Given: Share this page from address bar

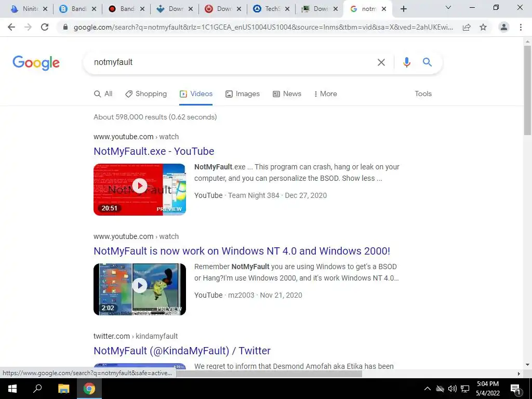Looking at the screenshot, I should [467, 28].
